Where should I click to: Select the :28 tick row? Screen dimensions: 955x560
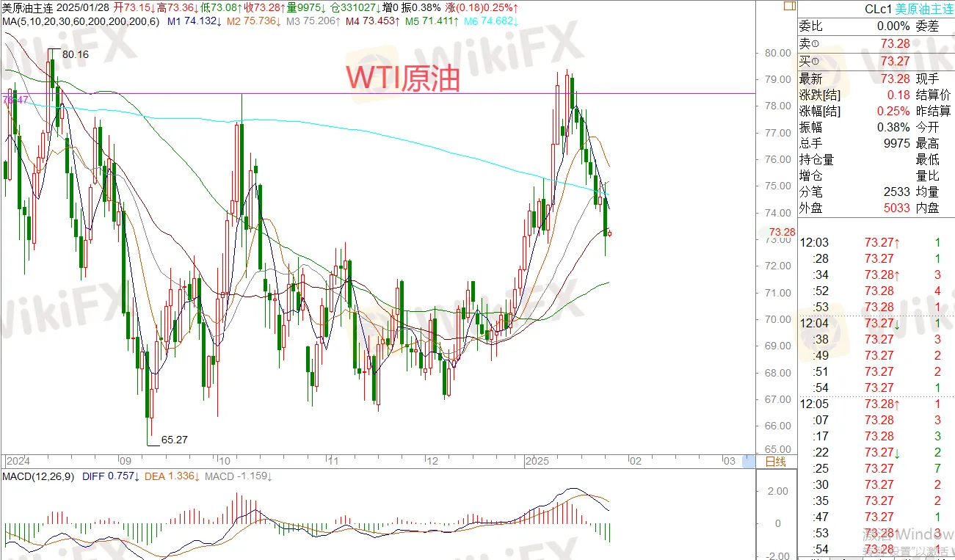(876, 258)
